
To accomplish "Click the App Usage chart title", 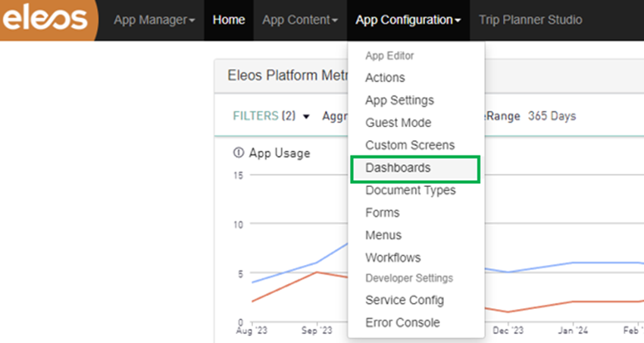I will click(280, 153).
